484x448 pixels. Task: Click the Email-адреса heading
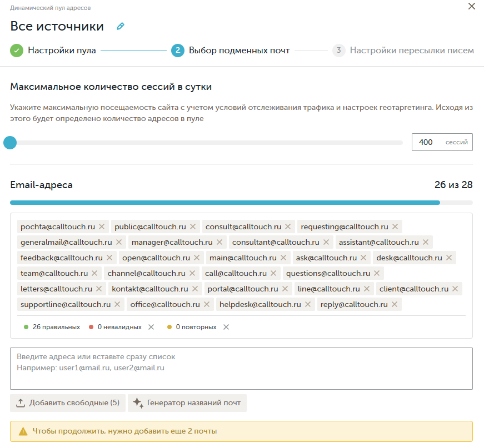[x=41, y=185]
